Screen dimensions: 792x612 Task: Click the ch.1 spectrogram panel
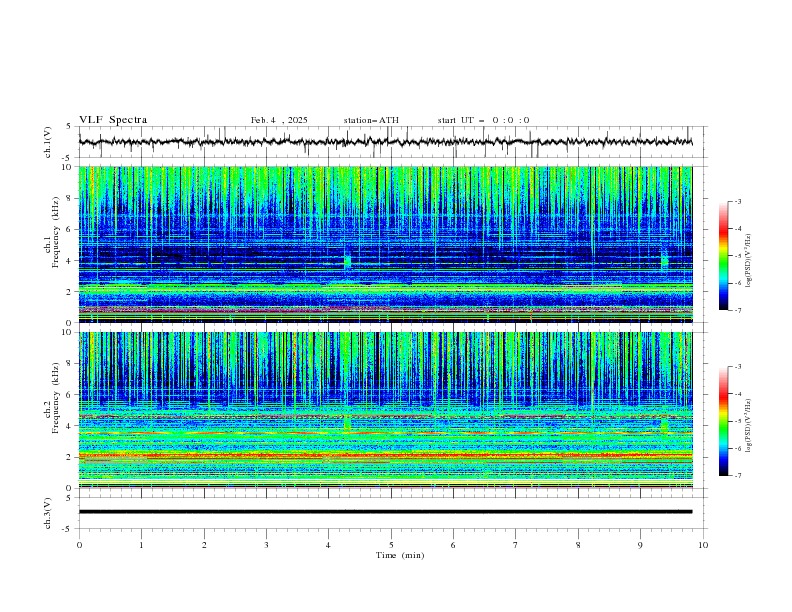pyautogui.click(x=385, y=244)
